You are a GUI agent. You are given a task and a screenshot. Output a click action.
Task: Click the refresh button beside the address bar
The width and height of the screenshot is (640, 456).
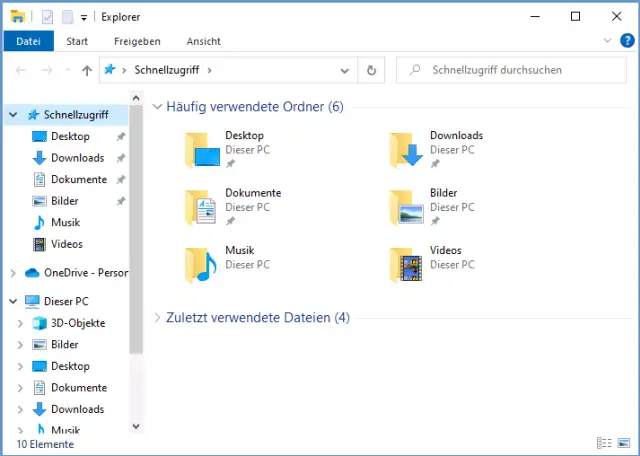(x=371, y=70)
